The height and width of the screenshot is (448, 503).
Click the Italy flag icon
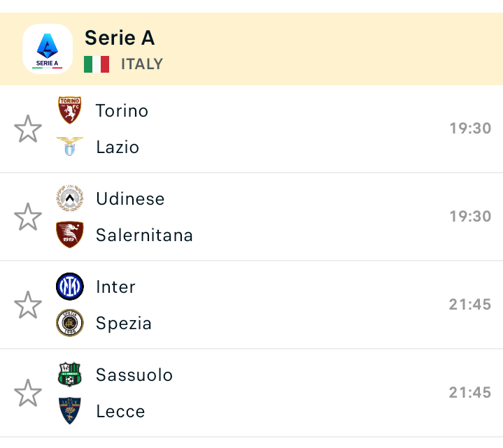click(x=97, y=64)
